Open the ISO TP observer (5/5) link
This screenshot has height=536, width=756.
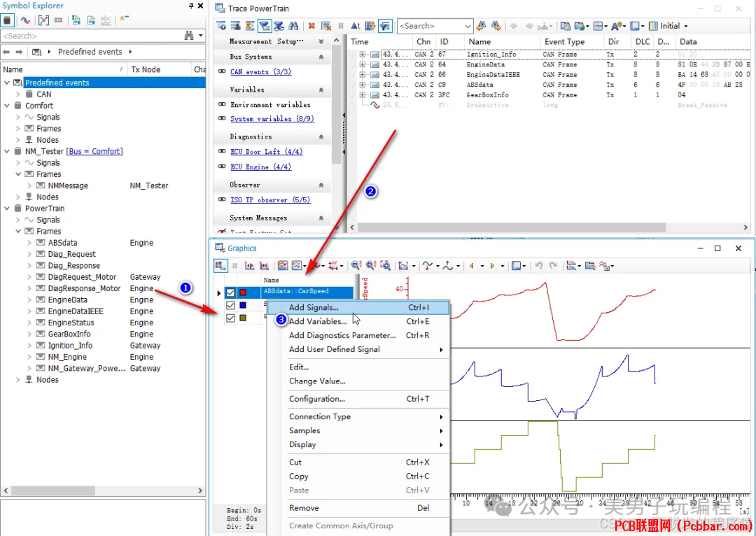click(270, 199)
